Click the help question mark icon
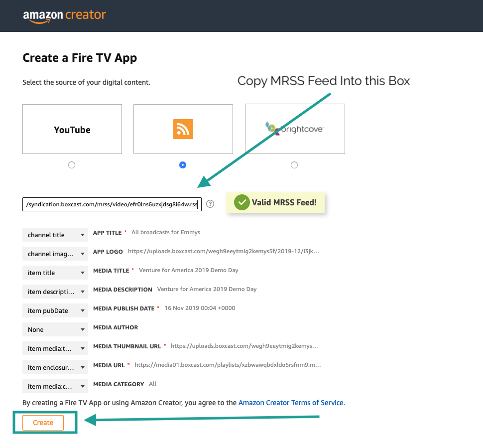 pos(210,204)
